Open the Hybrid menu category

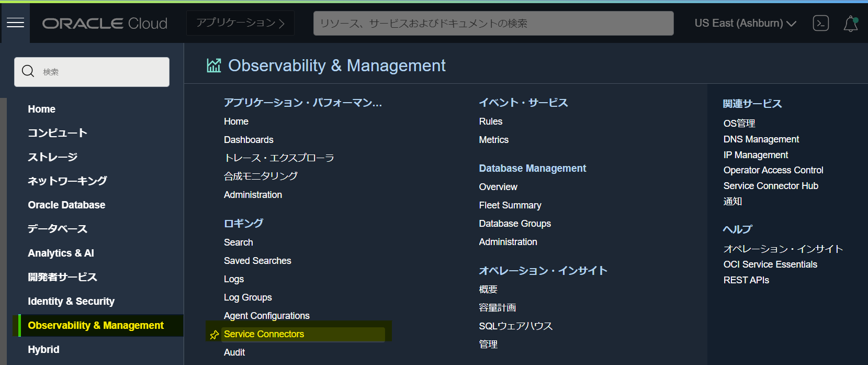click(43, 349)
